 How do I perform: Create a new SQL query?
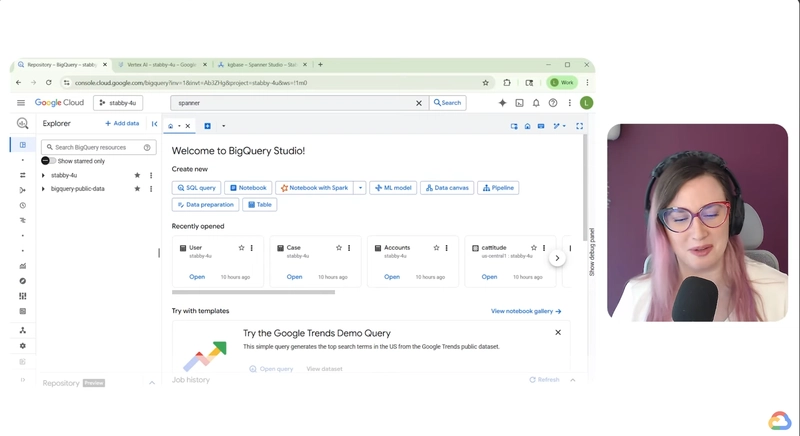click(197, 188)
